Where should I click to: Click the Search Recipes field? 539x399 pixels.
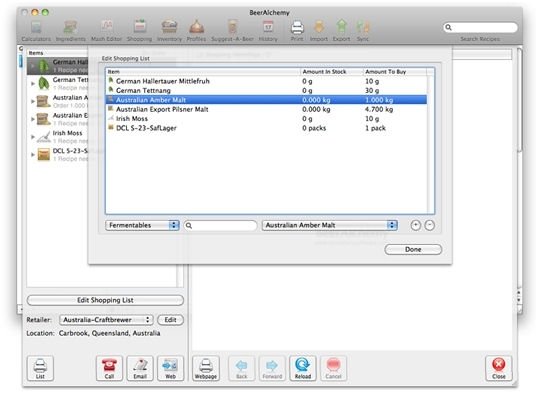481,27
